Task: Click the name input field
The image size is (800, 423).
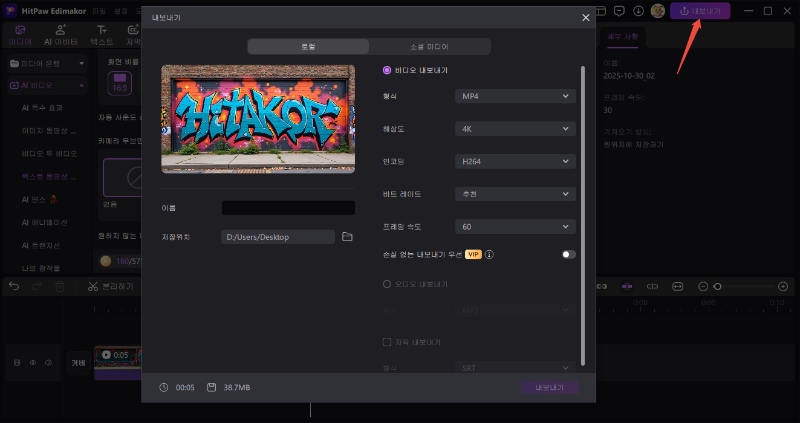Action: [288, 208]
